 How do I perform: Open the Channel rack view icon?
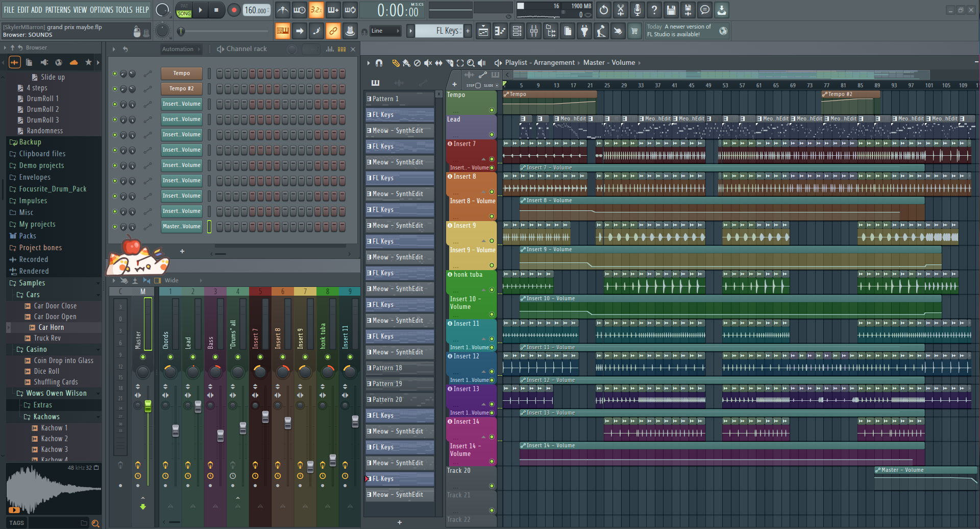click(x=517, y=31)
